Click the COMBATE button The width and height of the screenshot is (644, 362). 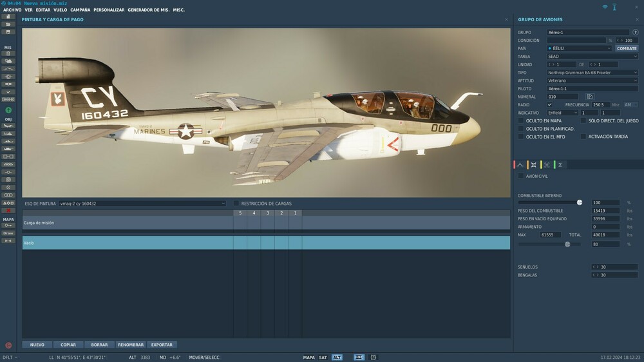(x=627, y=48)
